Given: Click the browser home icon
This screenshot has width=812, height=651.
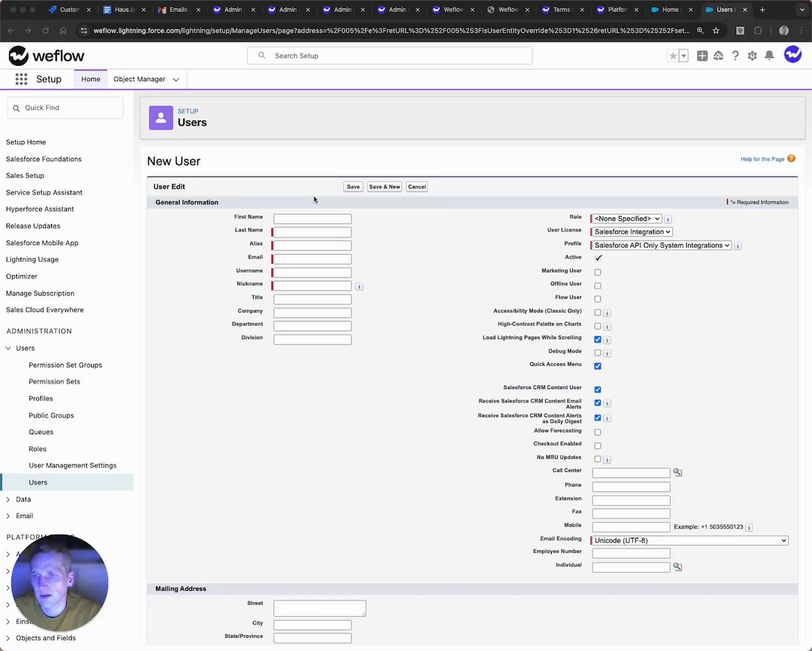Looking at the screenshot, I should click(x=63, y=30).
